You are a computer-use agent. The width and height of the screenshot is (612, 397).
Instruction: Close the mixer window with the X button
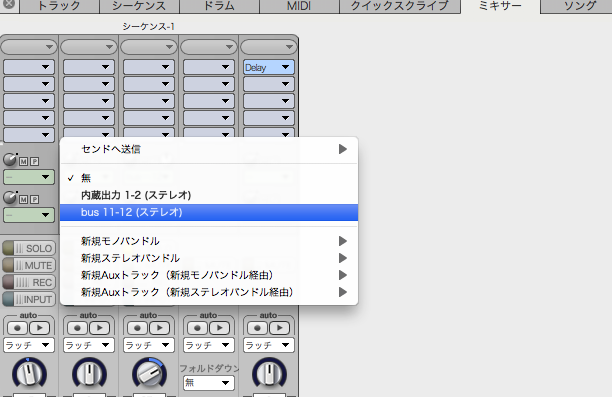[x=9, y=4]
